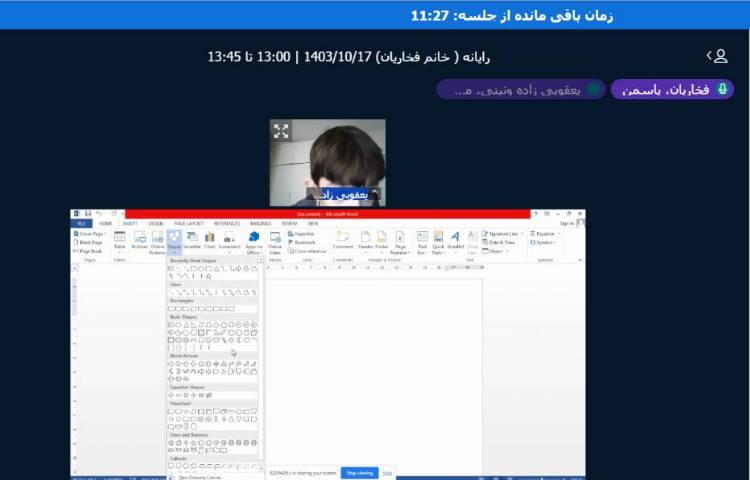Switch to the REFERENCES tab
The image size is (750, 480).
pyautogui.click(x=227, y=223)
